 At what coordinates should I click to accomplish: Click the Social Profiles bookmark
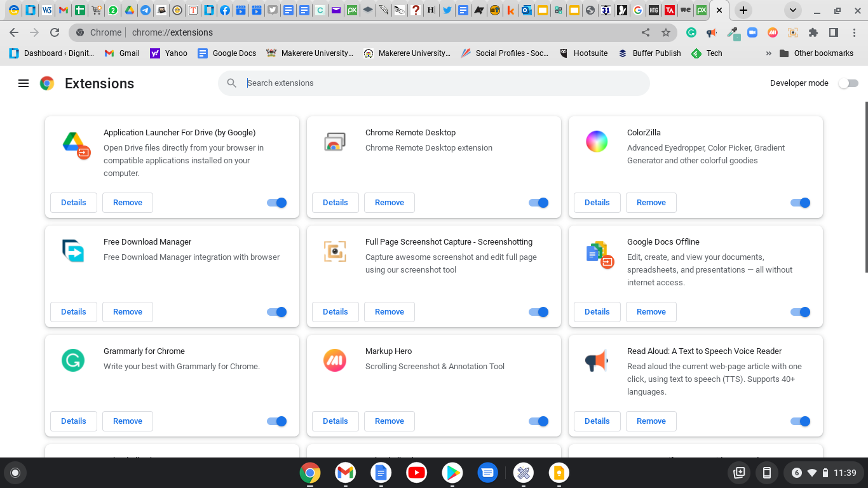505,53
